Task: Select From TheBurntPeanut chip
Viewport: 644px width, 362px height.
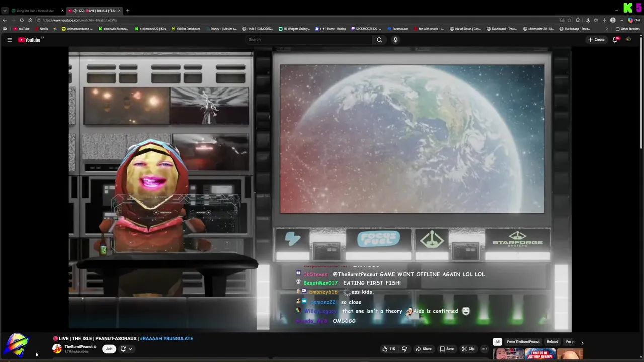Action: coord(523,342)
